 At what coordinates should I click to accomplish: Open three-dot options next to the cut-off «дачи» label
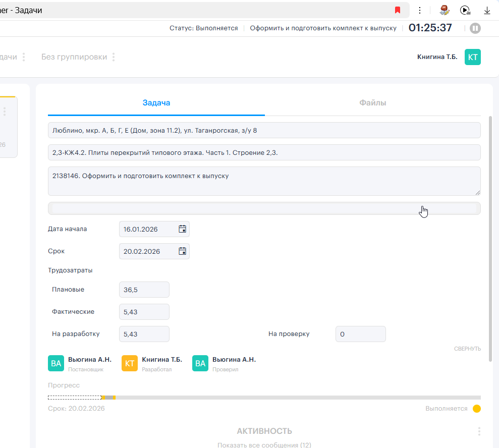coord(24,57)
